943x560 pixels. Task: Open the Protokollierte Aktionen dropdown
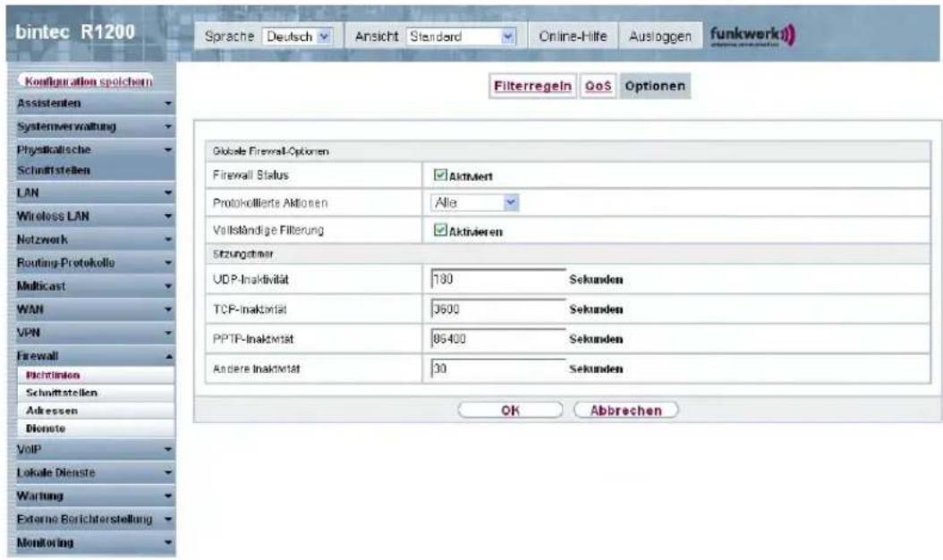click(x=475, y=203)
